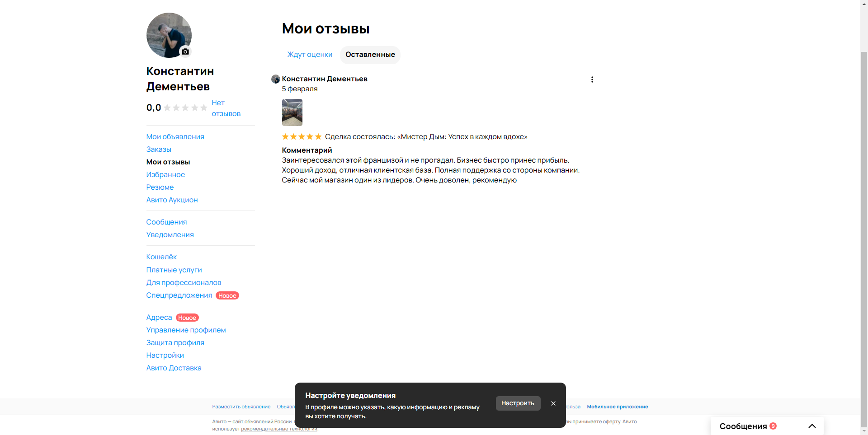Go to Избранное in the sidebar
868x435 pixels.
point(165,174)
